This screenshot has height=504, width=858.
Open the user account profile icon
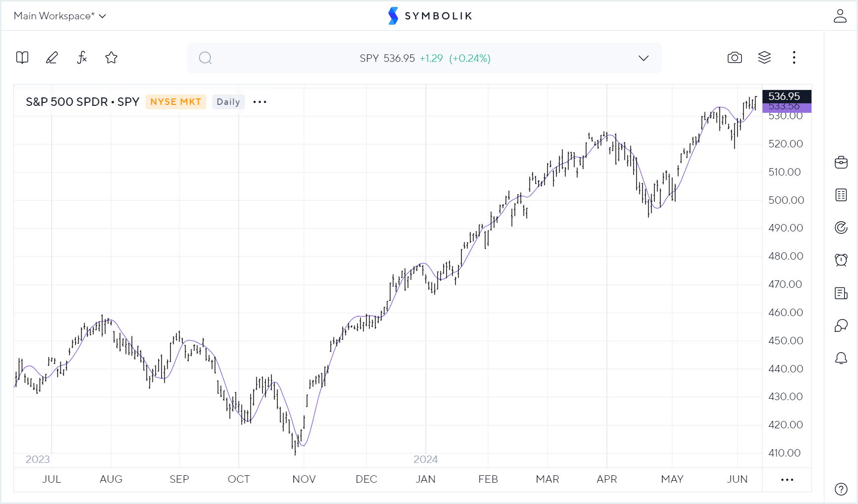pos(840,16)
